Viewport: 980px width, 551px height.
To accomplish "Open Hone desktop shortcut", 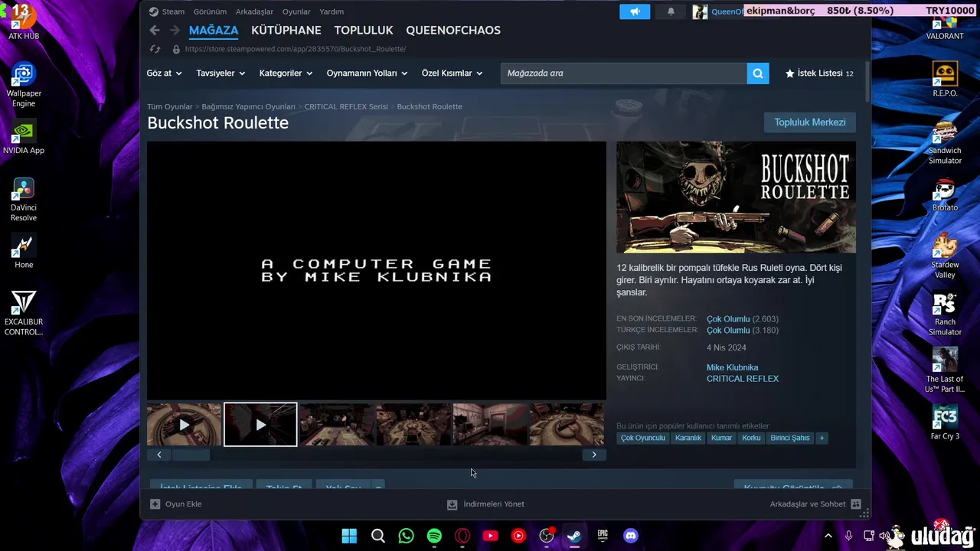I will (x=24, y=252).
